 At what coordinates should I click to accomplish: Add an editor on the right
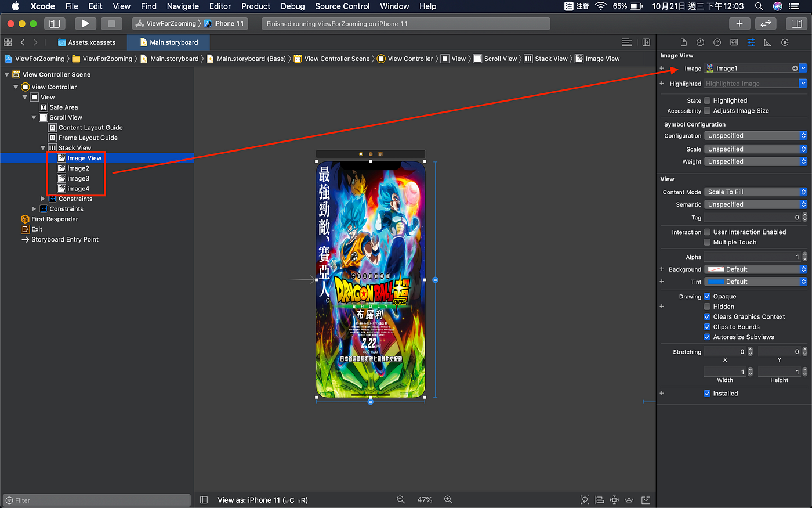click(646, 42)
